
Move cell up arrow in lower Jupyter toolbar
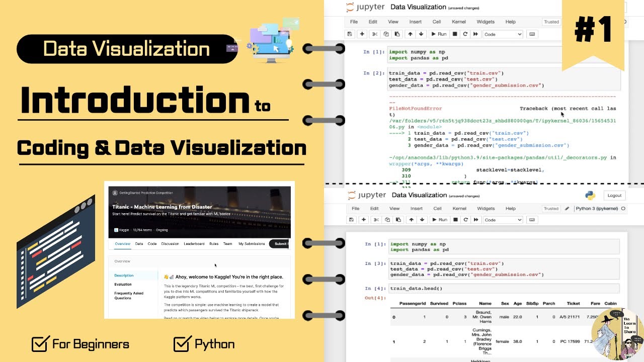click(x=411, y=220)
